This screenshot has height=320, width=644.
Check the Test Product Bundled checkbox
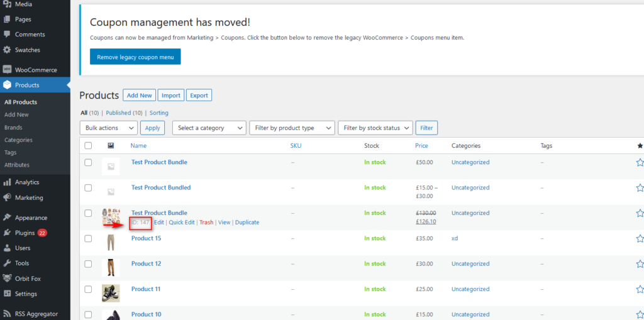(88, 188)
